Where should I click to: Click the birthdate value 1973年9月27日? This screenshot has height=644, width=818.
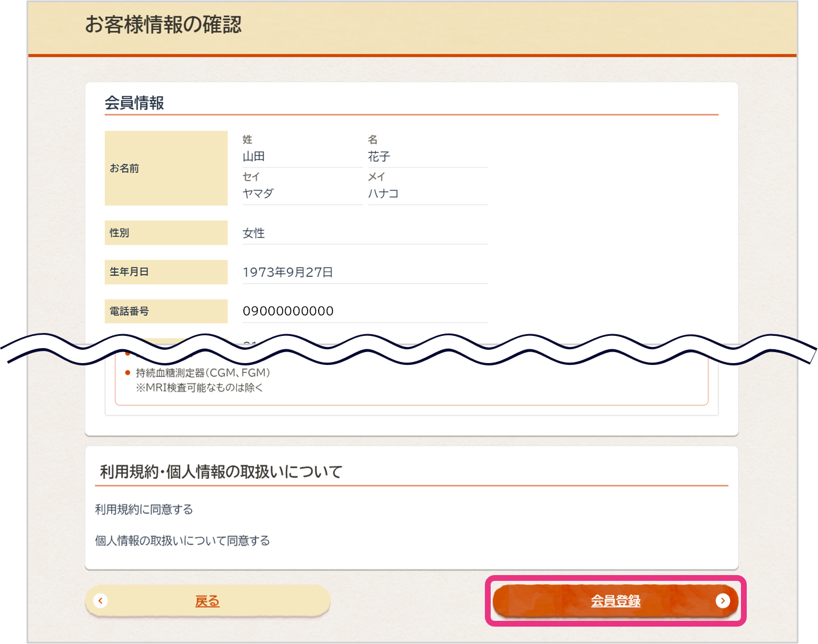tap(288, 272)
